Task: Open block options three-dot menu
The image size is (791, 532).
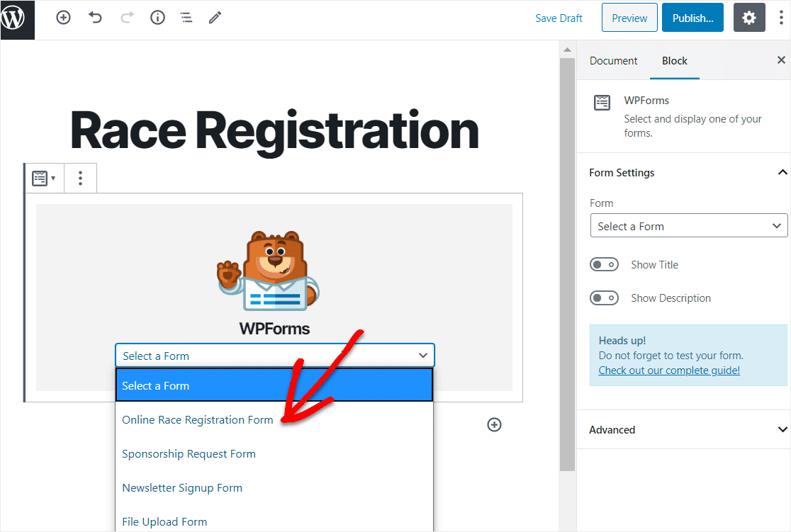Action: pyautogui.click(x=80, y=178)
